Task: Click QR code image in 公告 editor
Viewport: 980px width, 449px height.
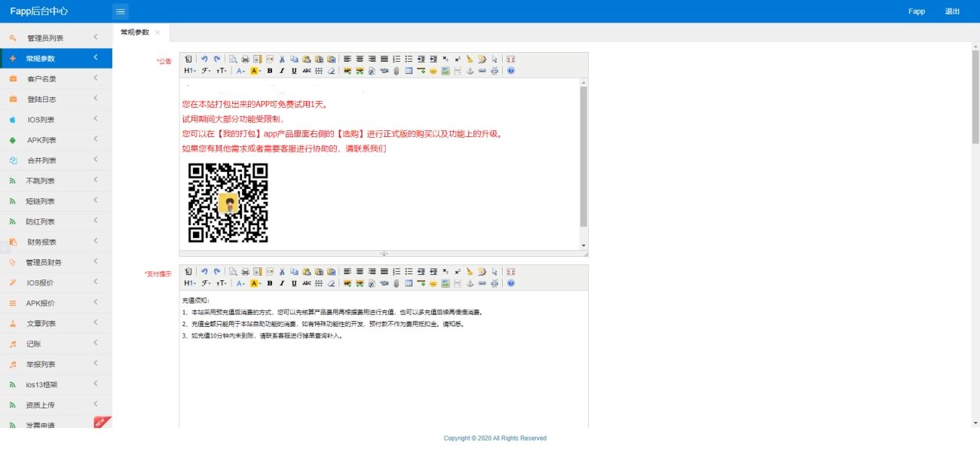Action: point(228,203)
